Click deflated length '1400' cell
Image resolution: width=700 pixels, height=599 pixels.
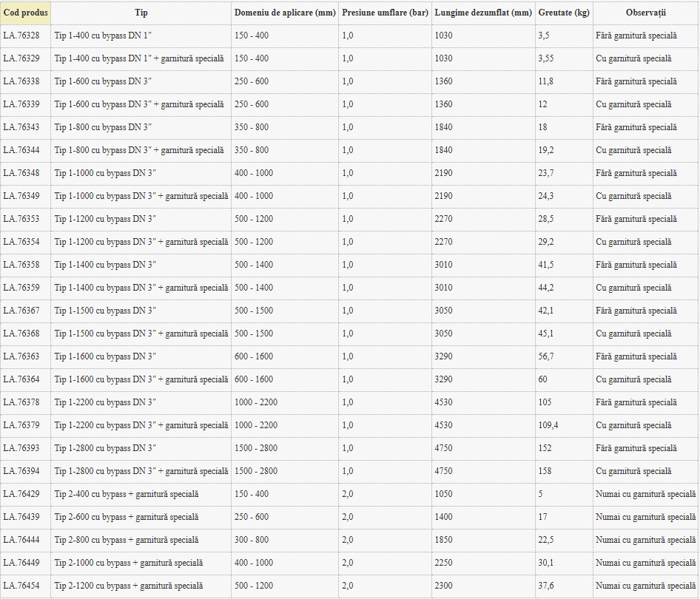click(444, 517)
